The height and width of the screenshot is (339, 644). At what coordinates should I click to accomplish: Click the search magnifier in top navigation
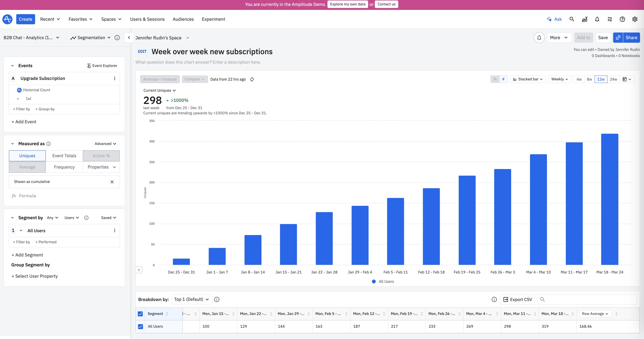572,19
